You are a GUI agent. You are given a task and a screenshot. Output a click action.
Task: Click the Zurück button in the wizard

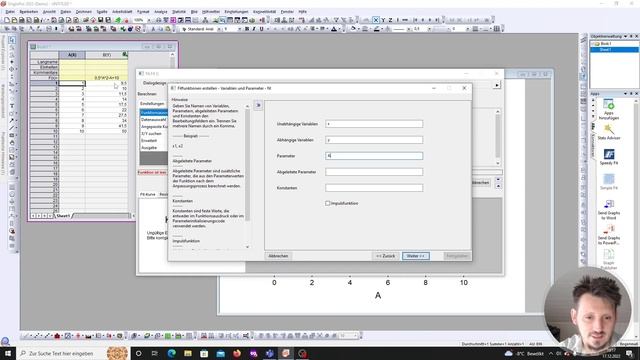tap(385, 256)
